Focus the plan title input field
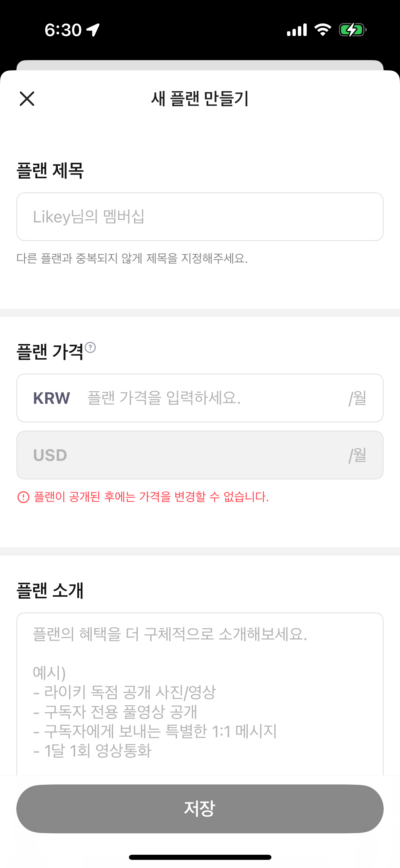400x868 pixels. tap(200, 217)
